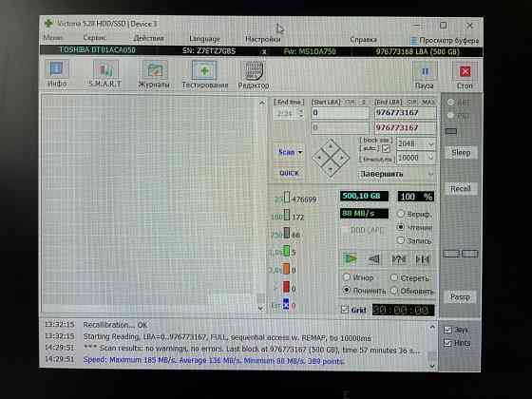Expand the Завершить action dropdown

396,174
